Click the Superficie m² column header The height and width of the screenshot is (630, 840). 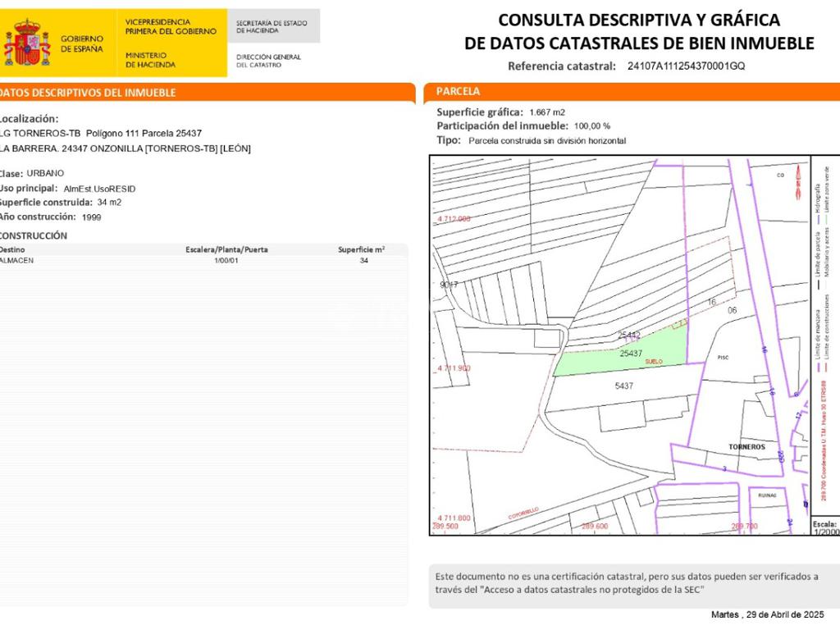[x=362, y=249]
